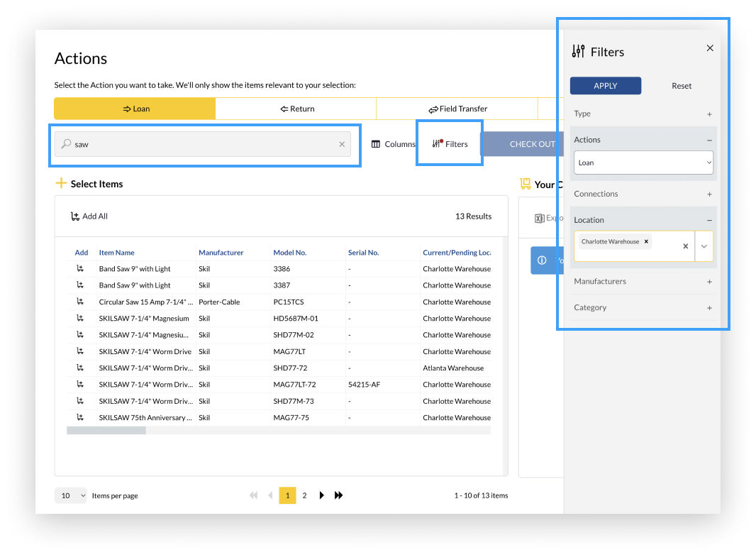
Task: Open Items per page dropdown
Action: pos(71,495)
